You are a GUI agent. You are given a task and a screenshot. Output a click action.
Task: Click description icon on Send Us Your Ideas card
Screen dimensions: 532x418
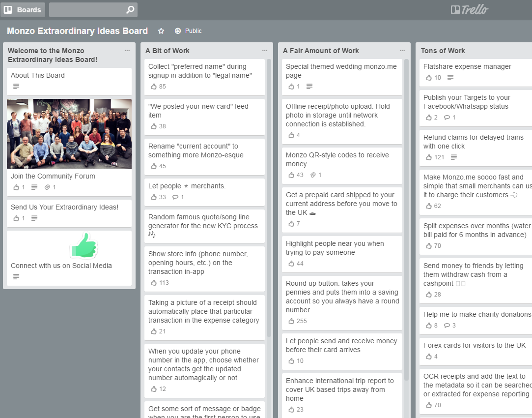pos(34,218)
